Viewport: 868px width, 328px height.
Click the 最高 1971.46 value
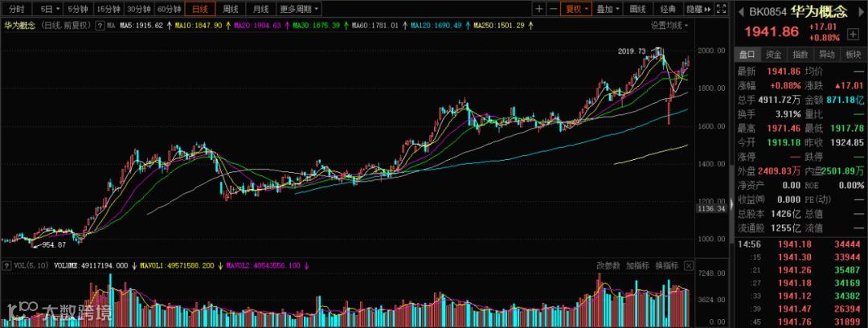(x=784, y=129)
